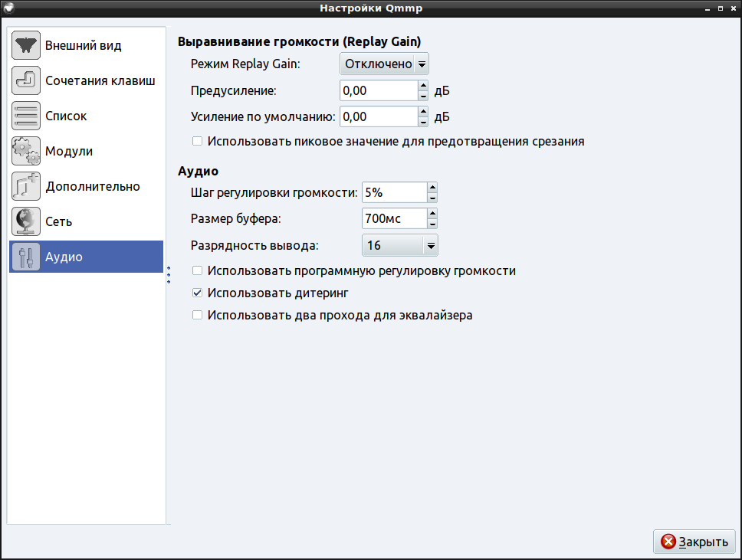Screen dimensions: 742x560
Task: Enable two passes for equalizer checkbox
Action: (198, 316)
